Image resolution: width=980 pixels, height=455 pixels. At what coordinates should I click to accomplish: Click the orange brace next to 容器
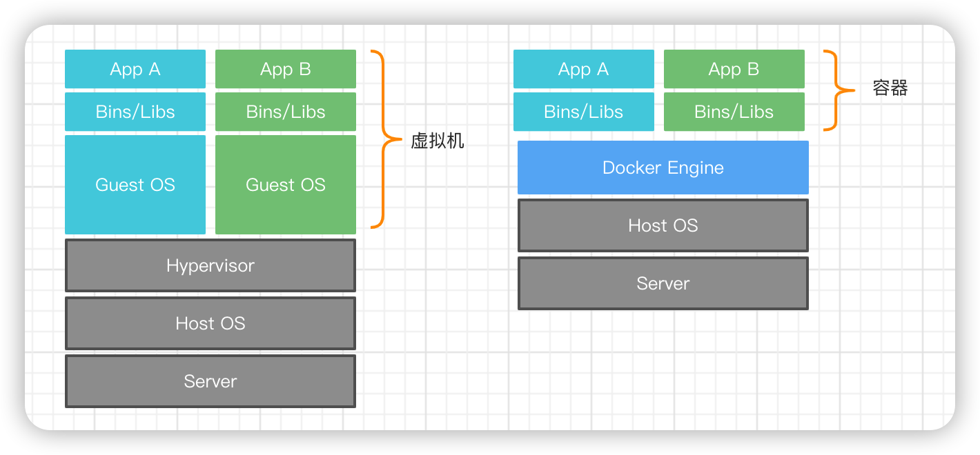click(835, 90)
